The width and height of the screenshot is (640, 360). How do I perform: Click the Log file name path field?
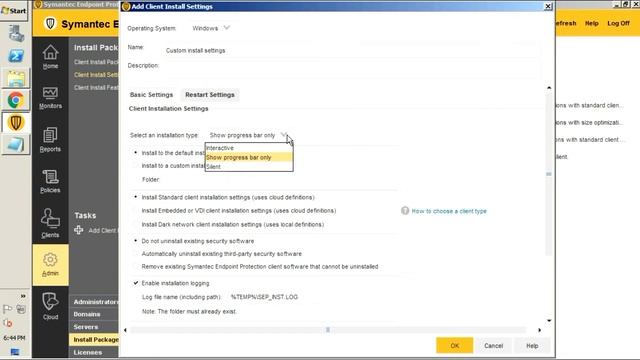313,297
